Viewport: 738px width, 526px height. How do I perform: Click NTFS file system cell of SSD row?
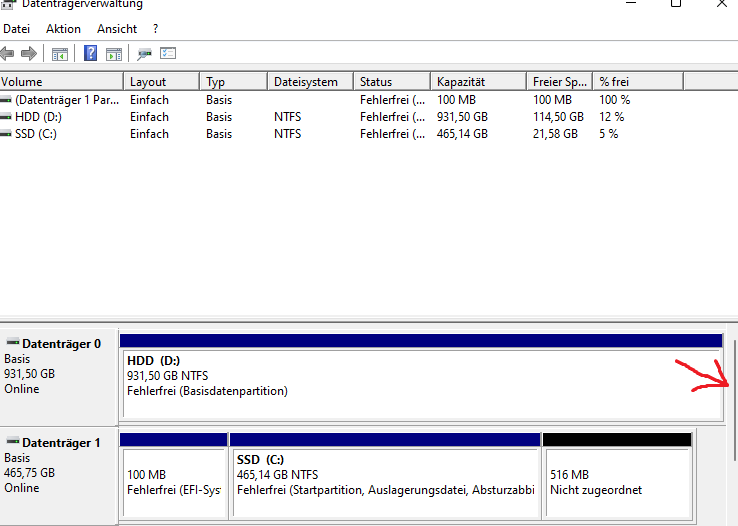click(x=288, y=134)
